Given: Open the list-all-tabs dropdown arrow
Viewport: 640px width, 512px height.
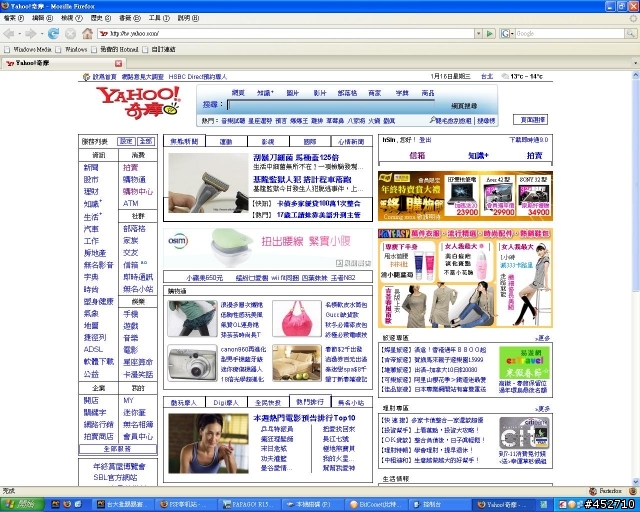Looking at the screenshot, I should (635, 63).
